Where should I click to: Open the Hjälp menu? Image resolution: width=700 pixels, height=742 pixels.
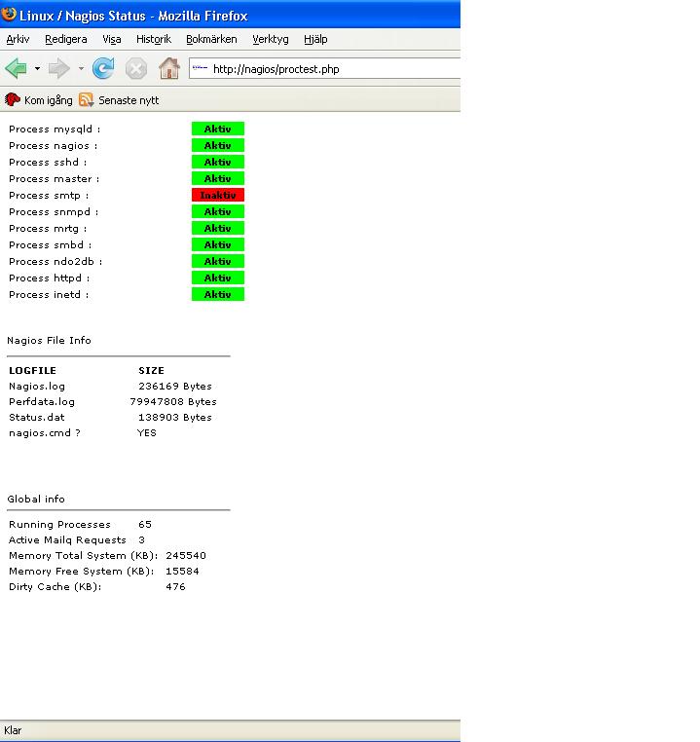[x=315, y=39]
